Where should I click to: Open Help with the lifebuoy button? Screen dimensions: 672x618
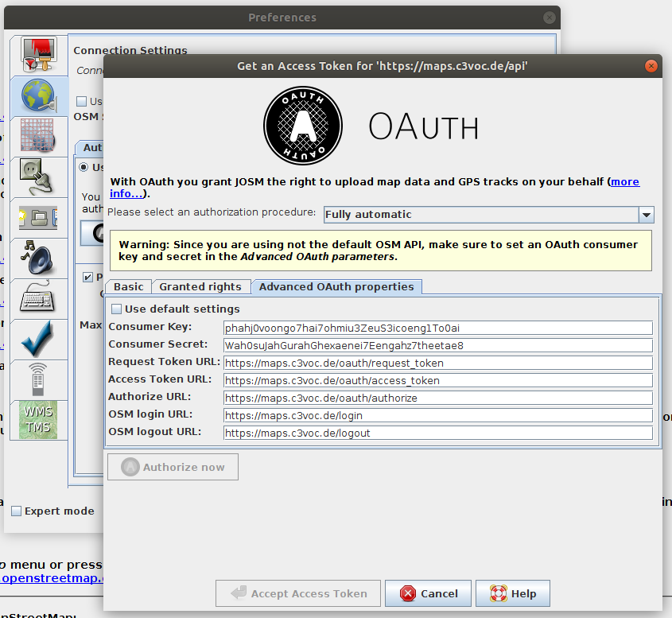click(x=513, y=593)
